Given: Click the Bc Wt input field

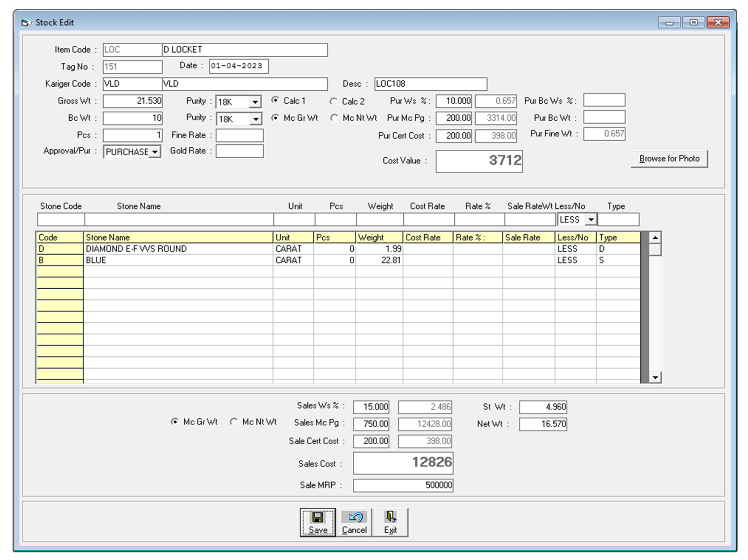Looking at the screenshot, I should (x=132, y=118).
